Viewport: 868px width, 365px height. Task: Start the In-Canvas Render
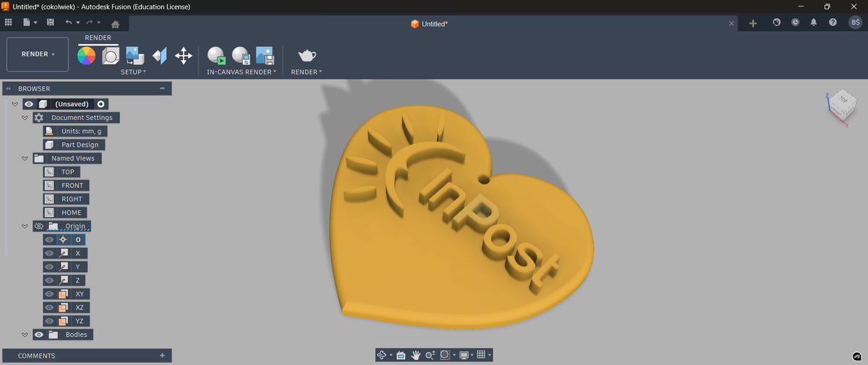click(216, 56)
